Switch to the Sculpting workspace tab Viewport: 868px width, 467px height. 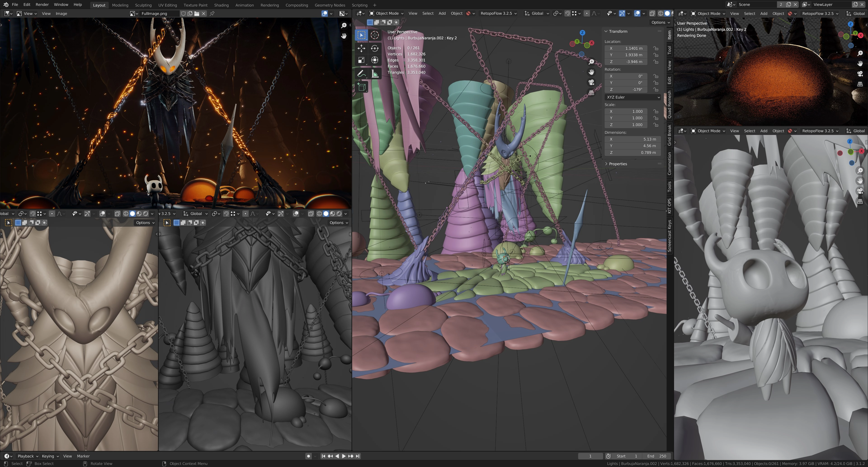pyautogui.click(x=143, y=5)
